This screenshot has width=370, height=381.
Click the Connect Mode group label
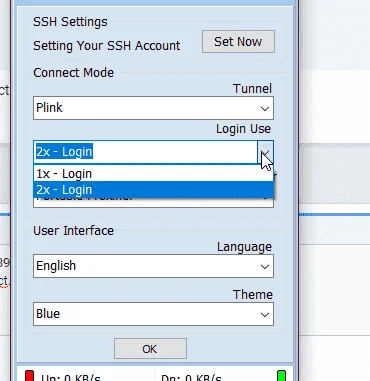click(x=73, y=73)
